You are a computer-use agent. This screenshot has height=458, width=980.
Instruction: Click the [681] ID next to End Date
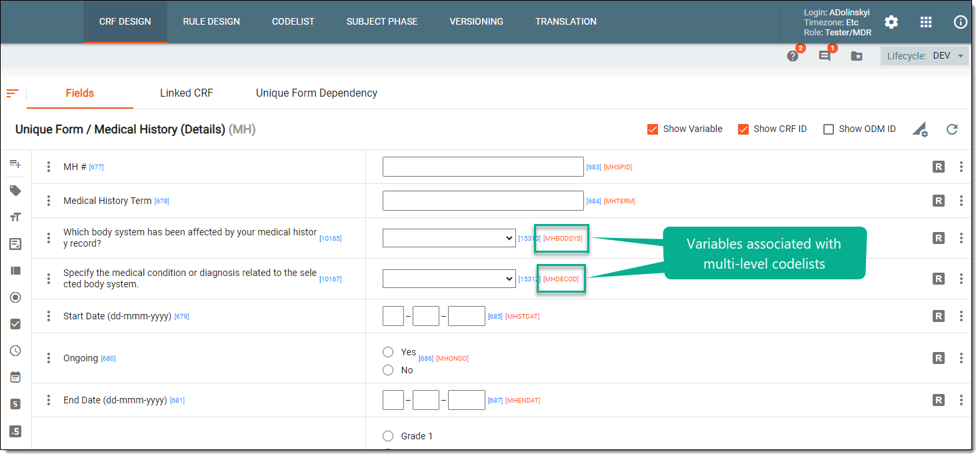177,401
